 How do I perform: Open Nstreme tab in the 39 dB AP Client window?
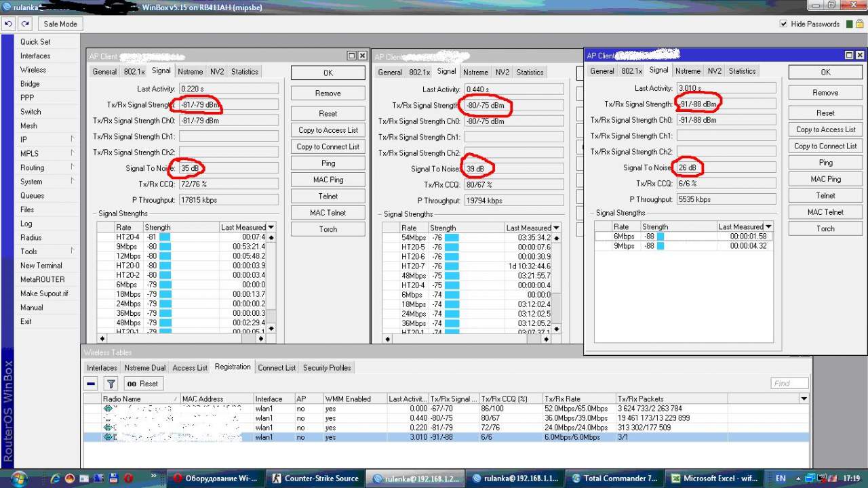(475, 73)
